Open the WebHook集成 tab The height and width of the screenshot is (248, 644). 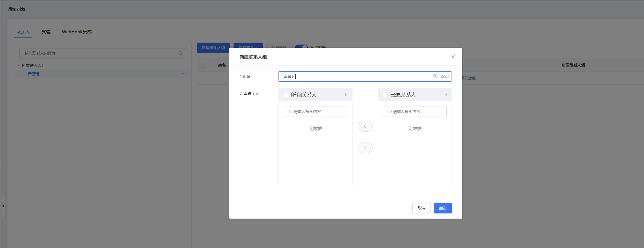[77, 32]
